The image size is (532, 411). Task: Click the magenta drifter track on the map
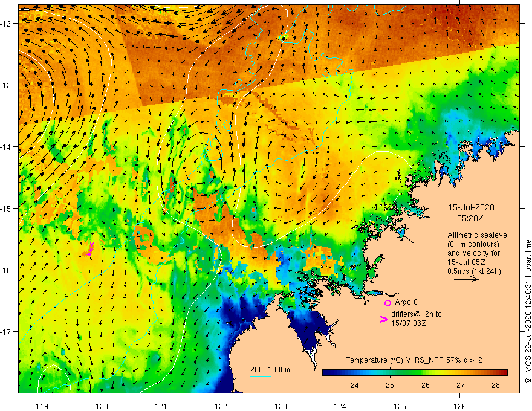[90, 249]
